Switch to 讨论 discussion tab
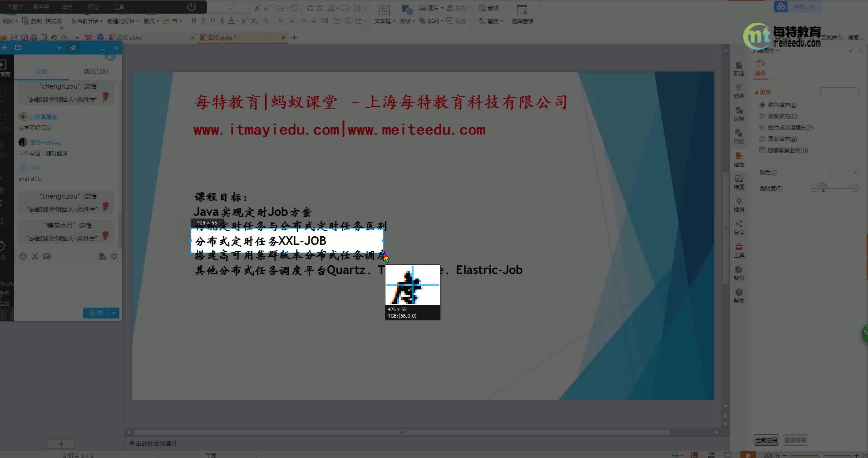 pyautogui.click(x=41, y=71)
